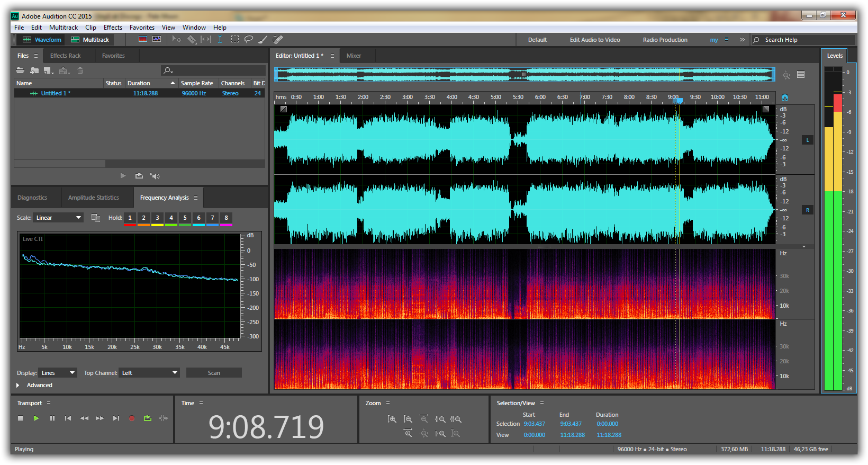
Task: Switch to the Amplitude Statistics tab
Action: (94, 198)
